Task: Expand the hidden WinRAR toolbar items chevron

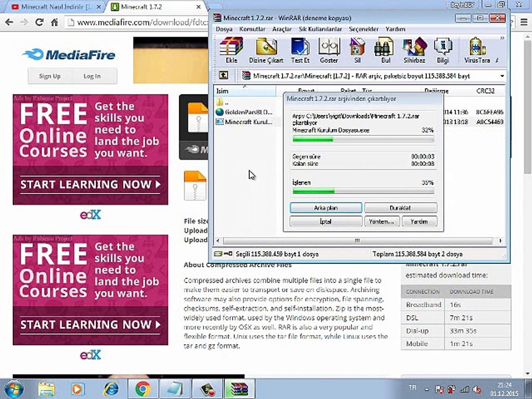Action: (502, 38)
